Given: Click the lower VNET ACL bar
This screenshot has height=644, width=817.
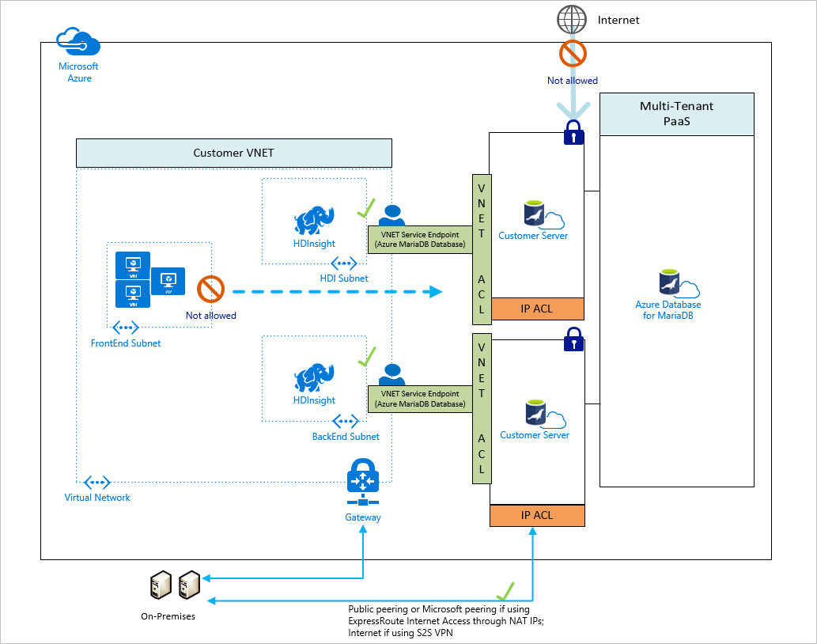Looking at the screenshot, I should click(482, 408).
